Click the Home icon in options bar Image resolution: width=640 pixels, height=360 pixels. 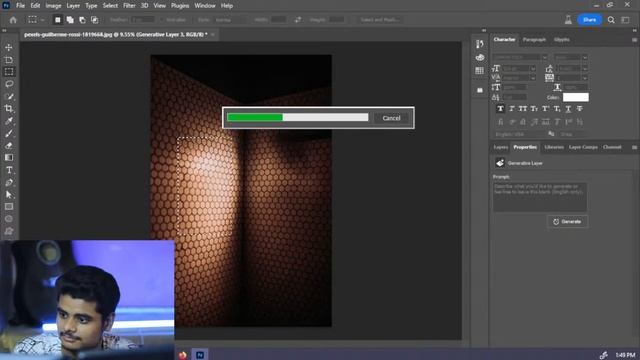[13, 20]
